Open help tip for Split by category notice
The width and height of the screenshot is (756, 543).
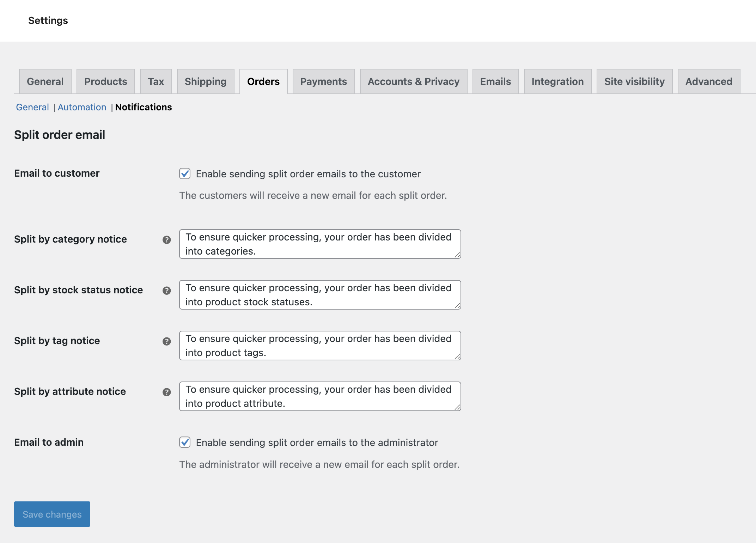tap(167, 240)
